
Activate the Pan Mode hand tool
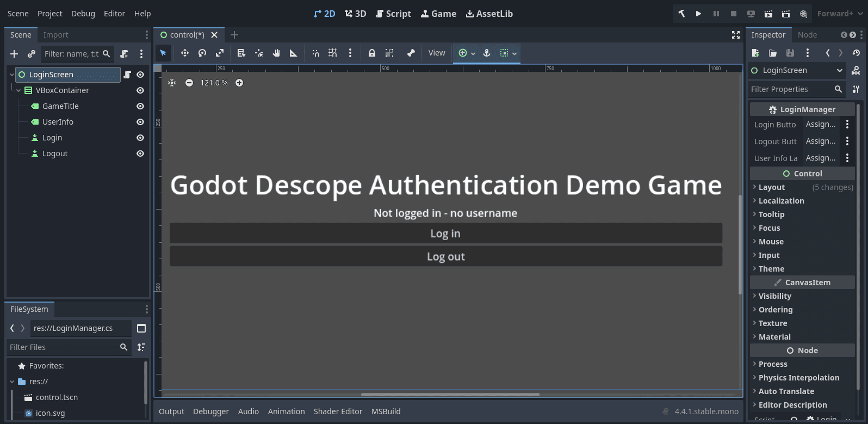(x=276, y=53)
